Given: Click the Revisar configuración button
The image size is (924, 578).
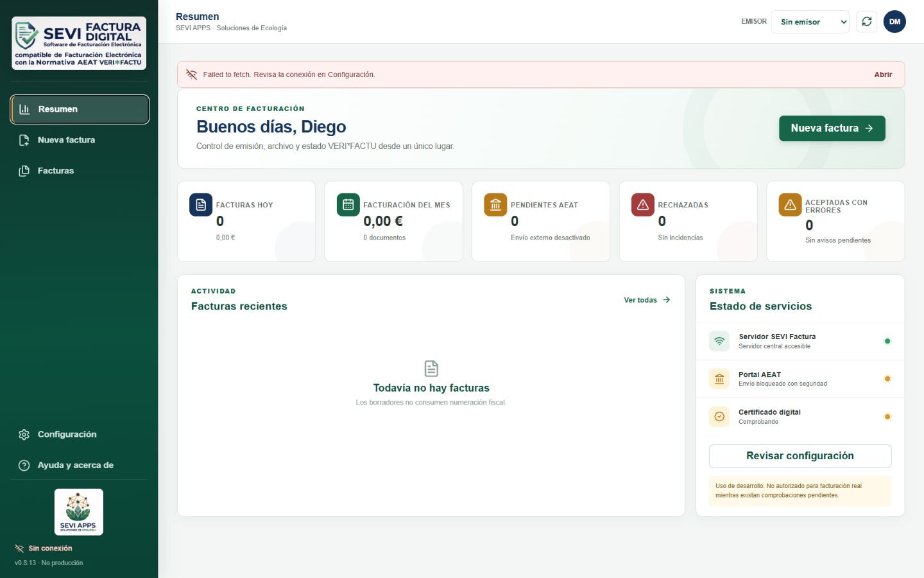Looking at the screenshot, I should coord(800,456).
